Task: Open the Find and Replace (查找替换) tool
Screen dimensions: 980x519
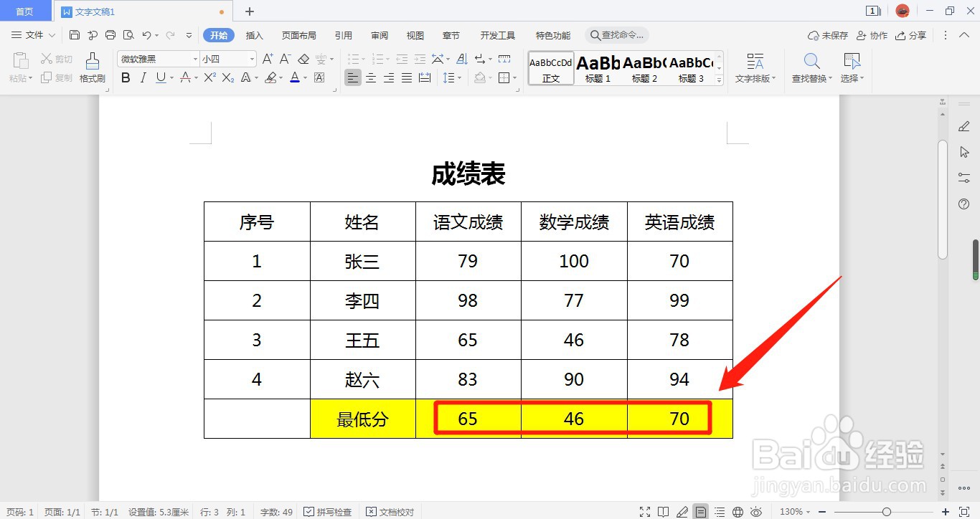Action: 810,68
